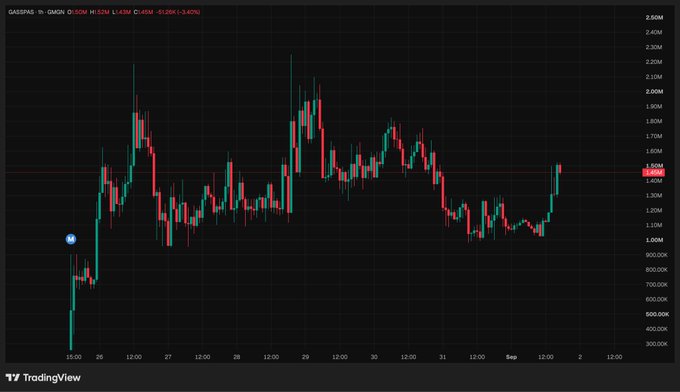Screen dimensions: 680x392
Task: Click the blue M marker on the chart
Action: click(x=71, y=239)
